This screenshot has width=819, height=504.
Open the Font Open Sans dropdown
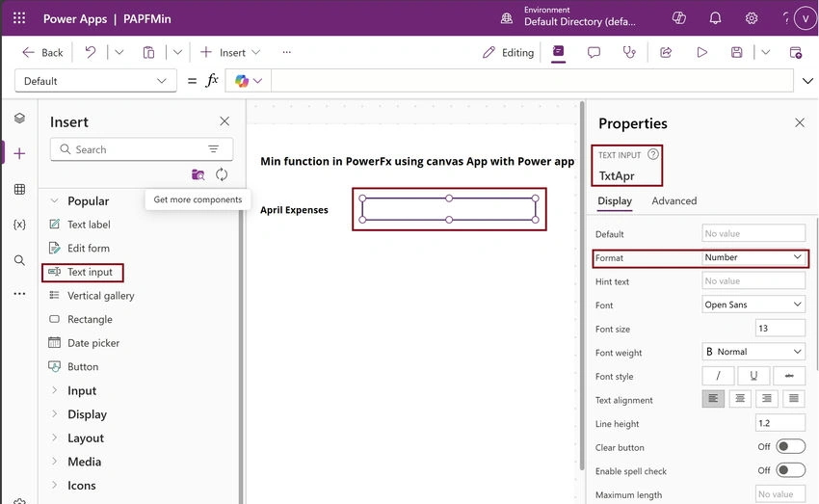(753, 305)
